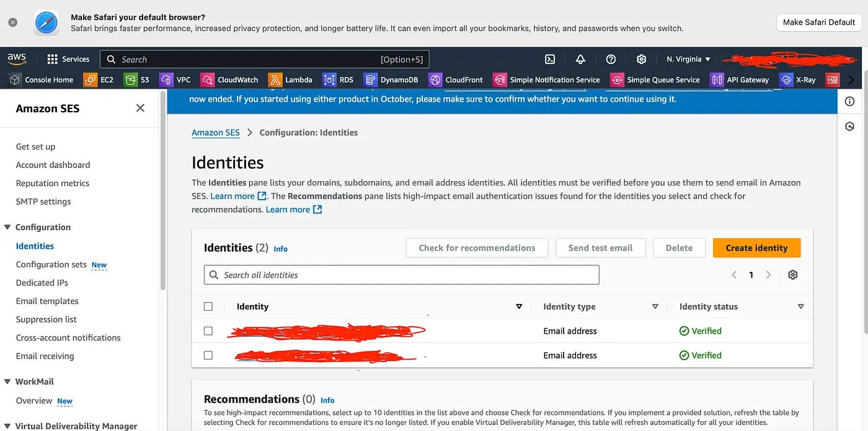Image resolution: width=868 pixels, height=431 pixels.
Task: Open Simple Queue Service shortcut
Action: 655,79
